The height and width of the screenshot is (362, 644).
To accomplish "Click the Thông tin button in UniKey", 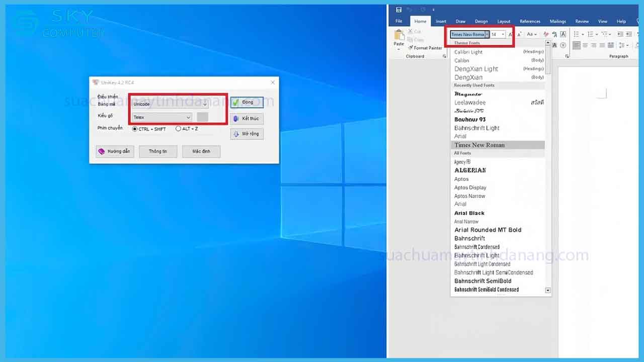I will (x=158, y=151).
